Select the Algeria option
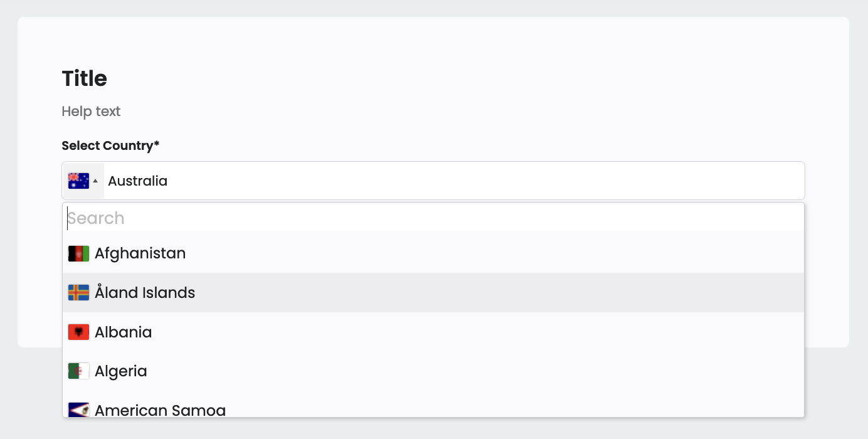 [121, 371]
